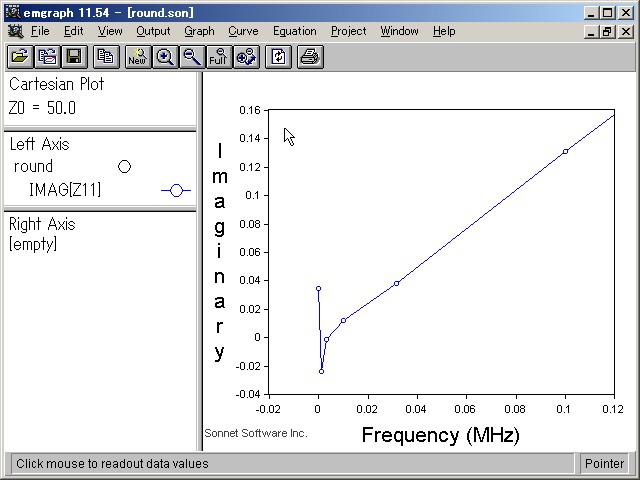Viewport: 640px width, 480px height.
Task: Click the Cartesian Plot label
Action: point(56,84)
